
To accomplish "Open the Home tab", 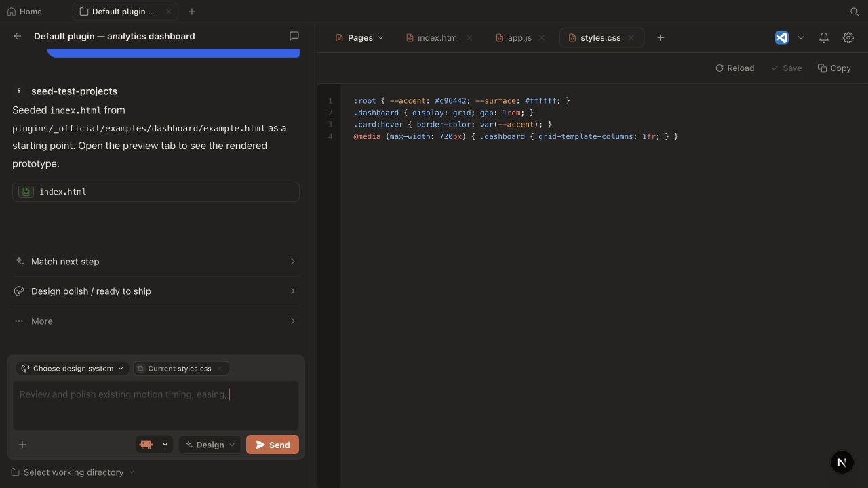I will [x=24, y=12].
